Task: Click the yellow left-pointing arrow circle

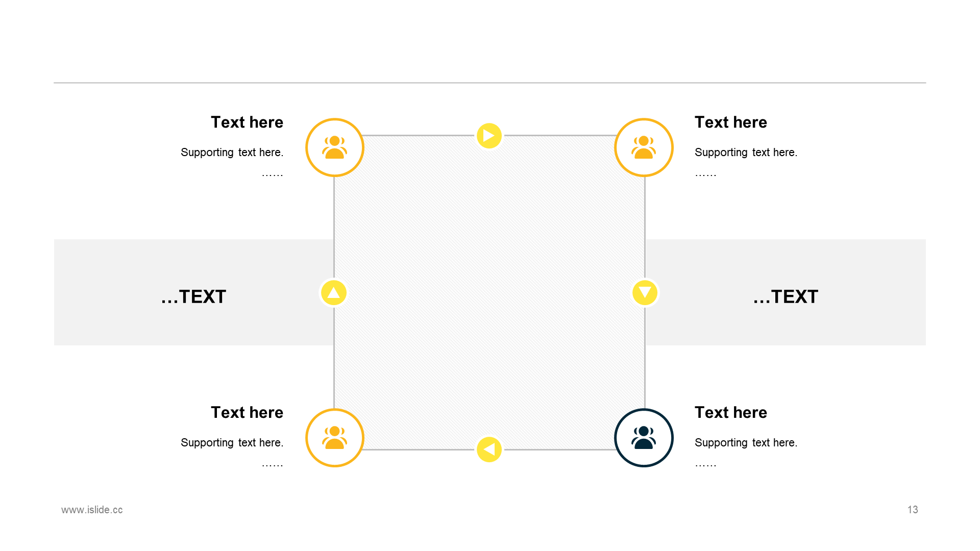Action: tap(489, 449)
